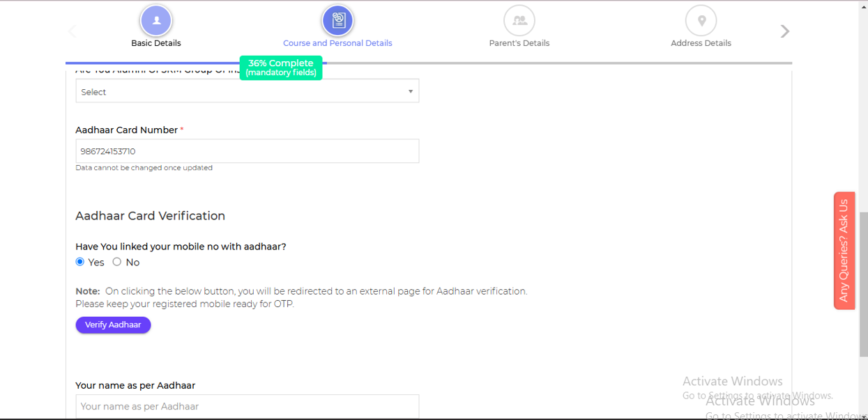Image resolution: width=868 pixels, height=420 pixels.
Task: Click the 36% Complete progress badge
Action: (281, 68)
